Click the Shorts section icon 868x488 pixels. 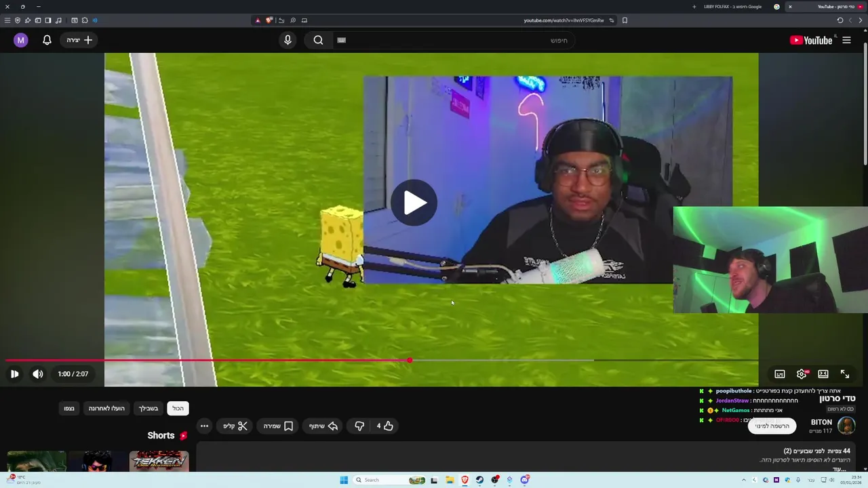183,436
